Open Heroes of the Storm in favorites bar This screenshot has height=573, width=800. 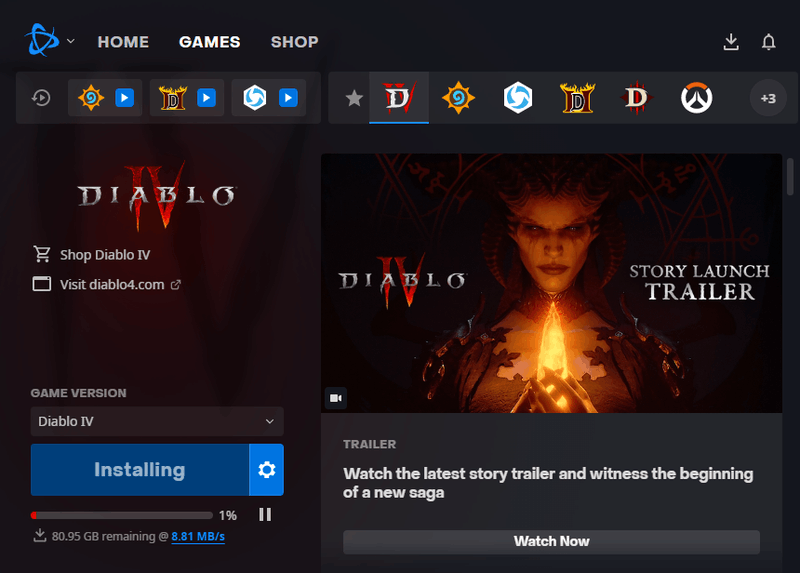(x=518, y=97)
